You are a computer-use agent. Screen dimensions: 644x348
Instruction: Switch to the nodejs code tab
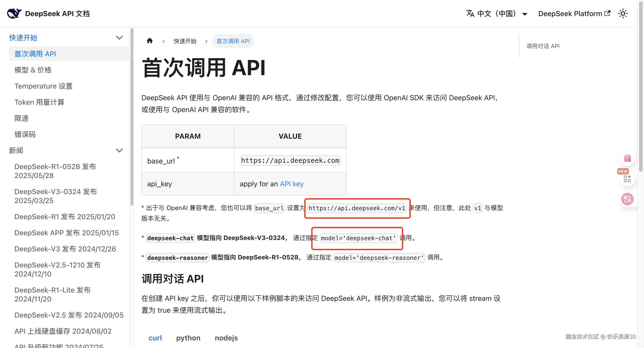226,338
